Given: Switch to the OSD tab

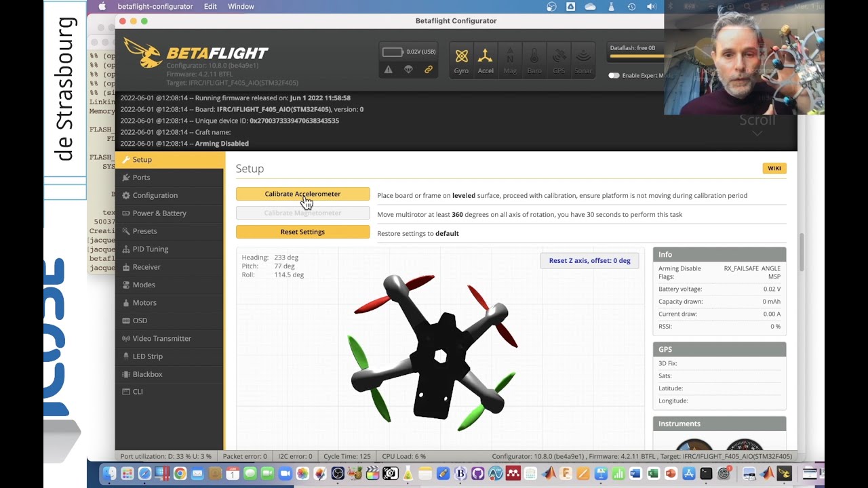Looking at the screenshot, I should [x=170, y=321].
